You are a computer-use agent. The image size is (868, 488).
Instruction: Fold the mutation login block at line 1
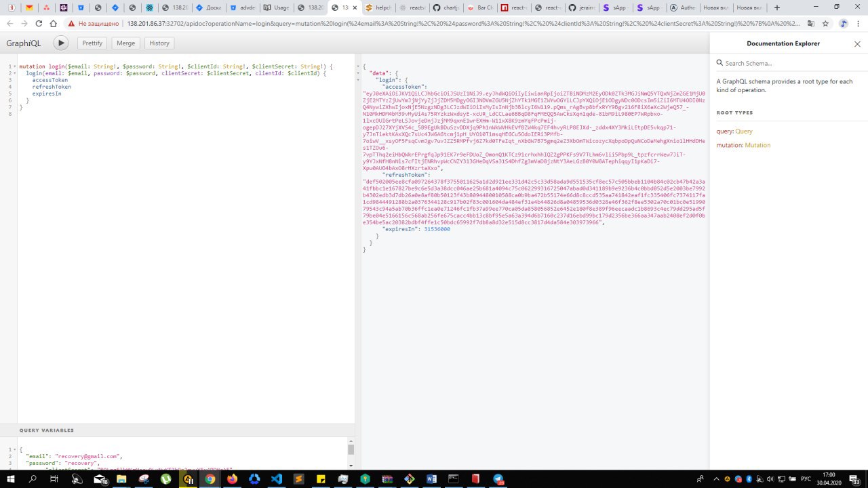(15, 66)
